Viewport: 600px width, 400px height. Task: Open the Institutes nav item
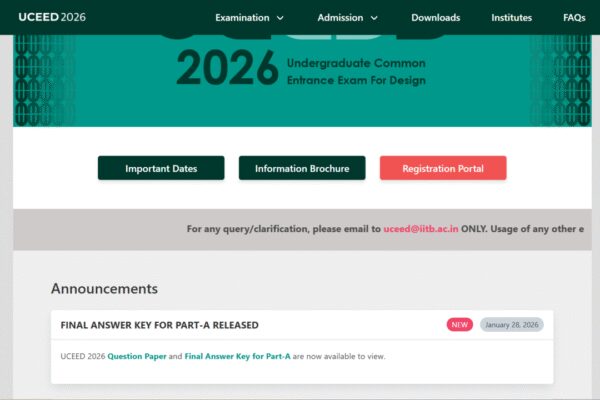point(512,18)
